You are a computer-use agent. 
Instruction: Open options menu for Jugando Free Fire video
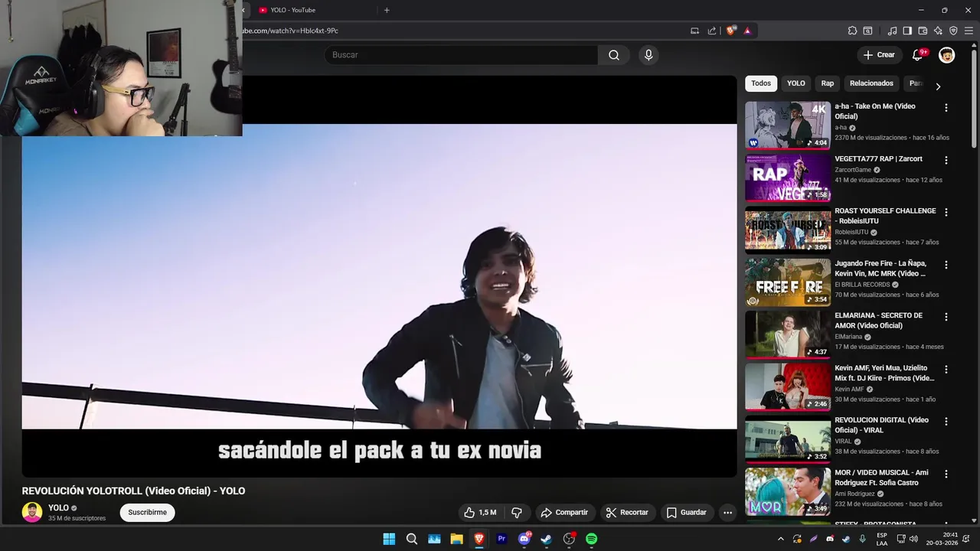click(946, 265)
